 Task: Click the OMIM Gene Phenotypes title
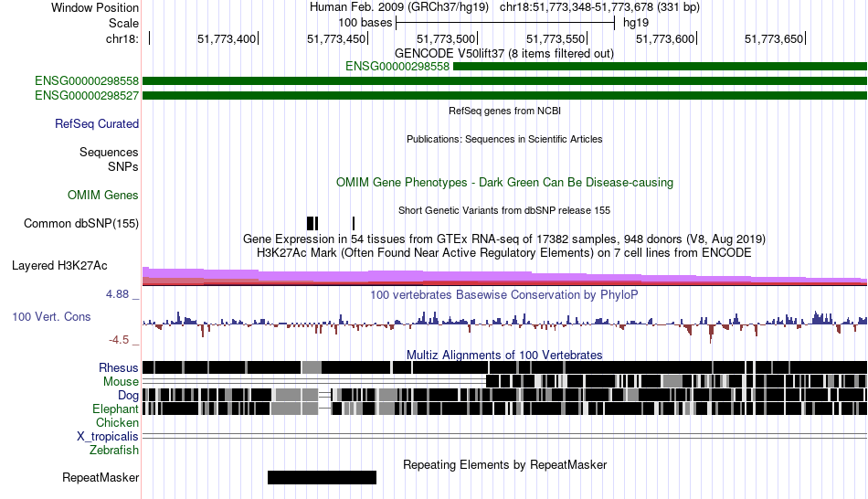(x=504, y=182)
